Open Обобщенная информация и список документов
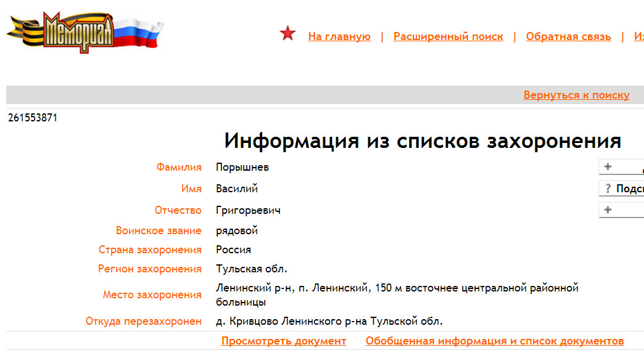 494,341
